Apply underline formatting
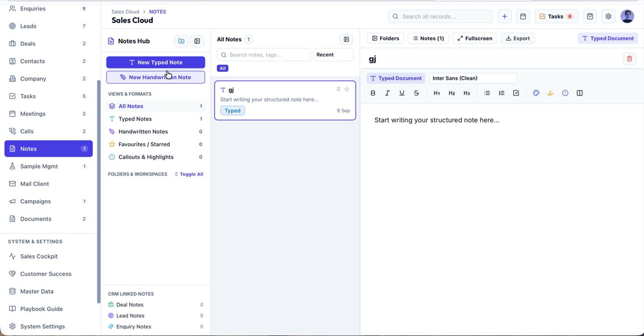The height and width of the screenshot is (336, 644). point(402,93)
